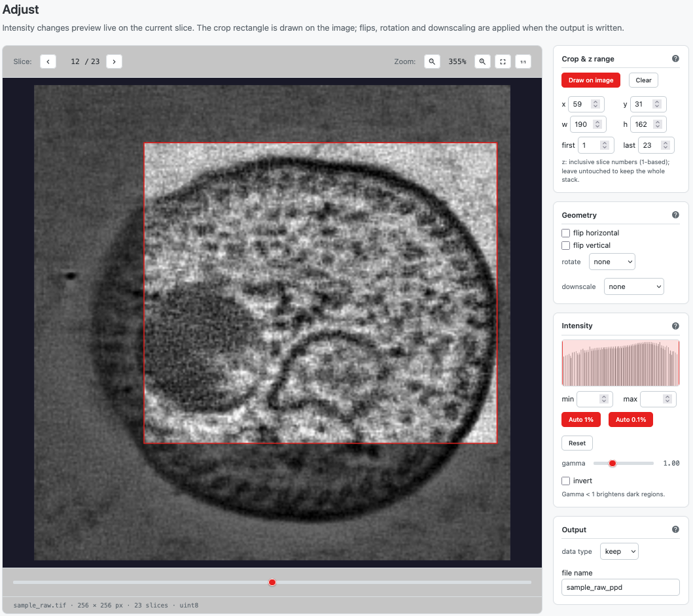The image size is (693, 616).
Task: Focus the intensity max field
Action: point(658,399)
